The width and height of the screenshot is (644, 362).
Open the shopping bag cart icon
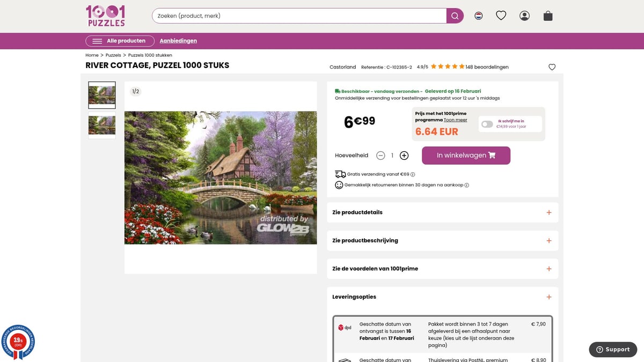[x=547, y=16]
